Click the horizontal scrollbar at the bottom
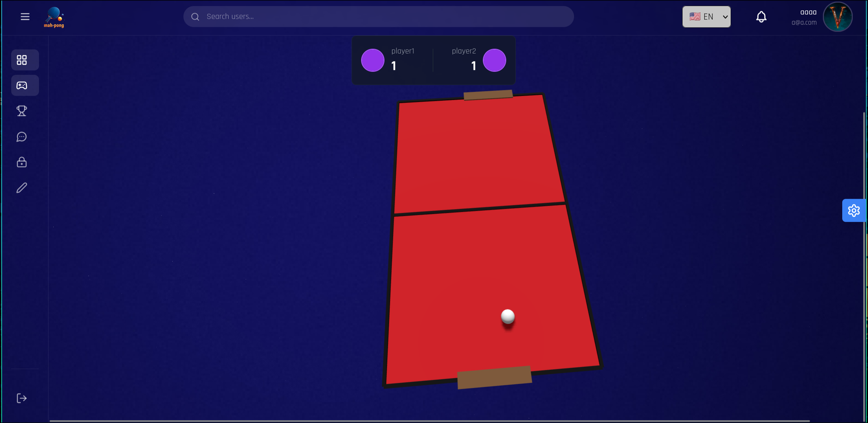 [429, 421]
